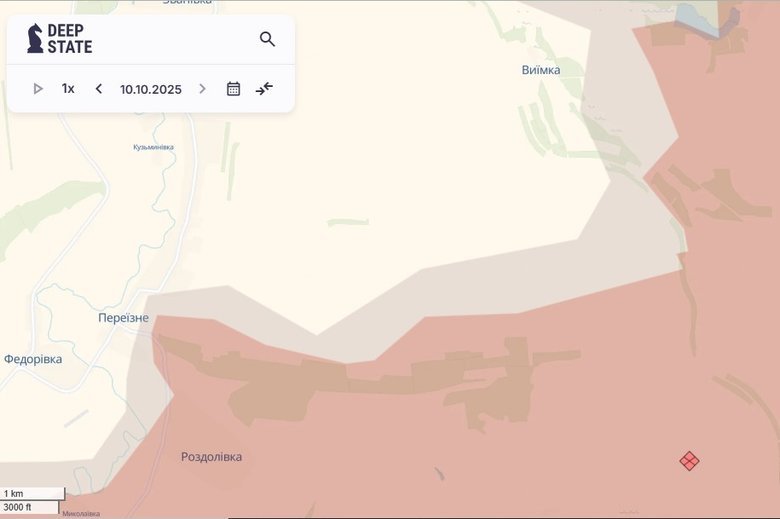The image size is (780, 519).
Task: Click the 10.10.2025 date field
Action: [x=151, y=89]
